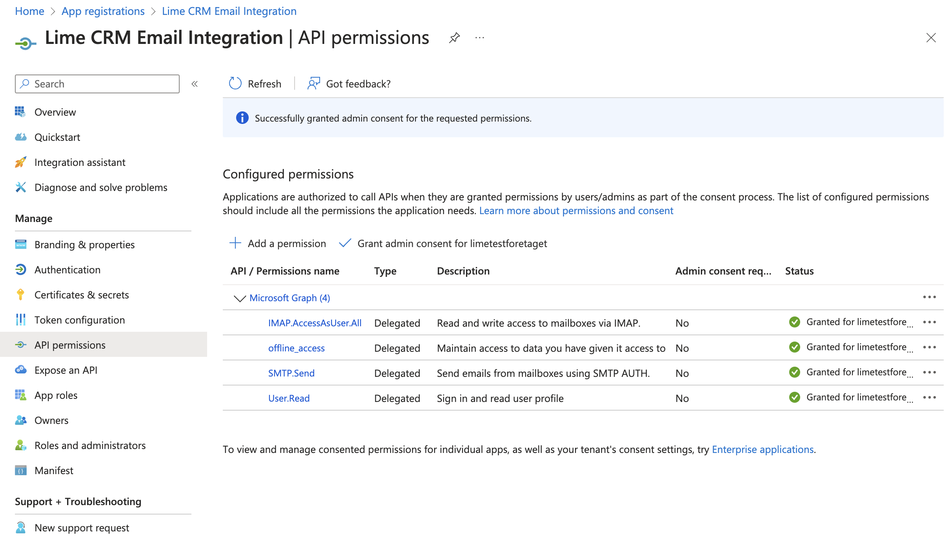Click the Admin consent req... column header
The height and width of the screenshot is (560, 950).
(723, 271)
